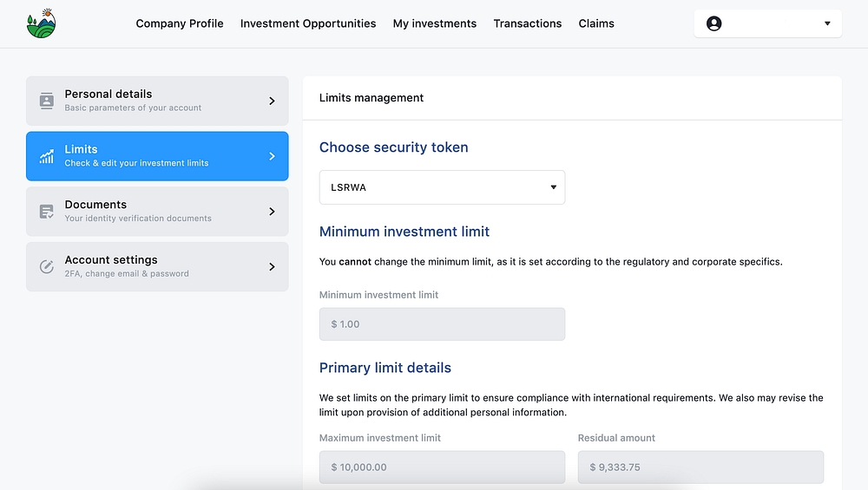
Task: Click chevron on the Limits row
Action: (x=272, y=156)
